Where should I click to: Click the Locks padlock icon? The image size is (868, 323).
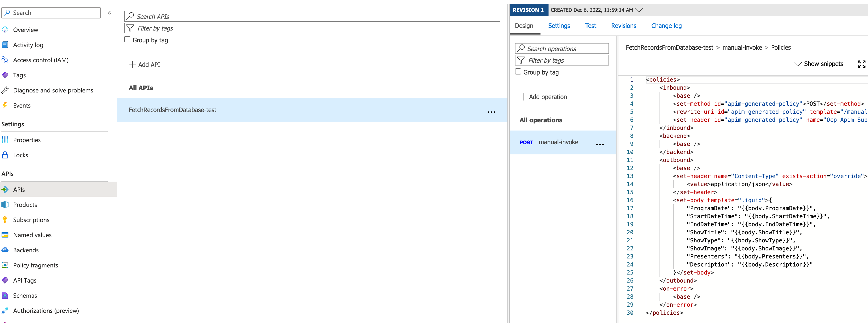coord(5,155)
